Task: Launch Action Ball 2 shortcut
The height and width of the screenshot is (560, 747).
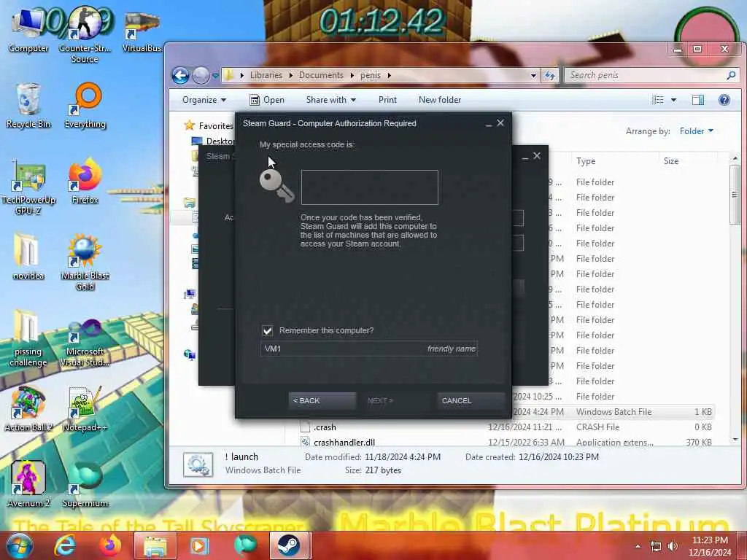Action: tap(28, 409)
